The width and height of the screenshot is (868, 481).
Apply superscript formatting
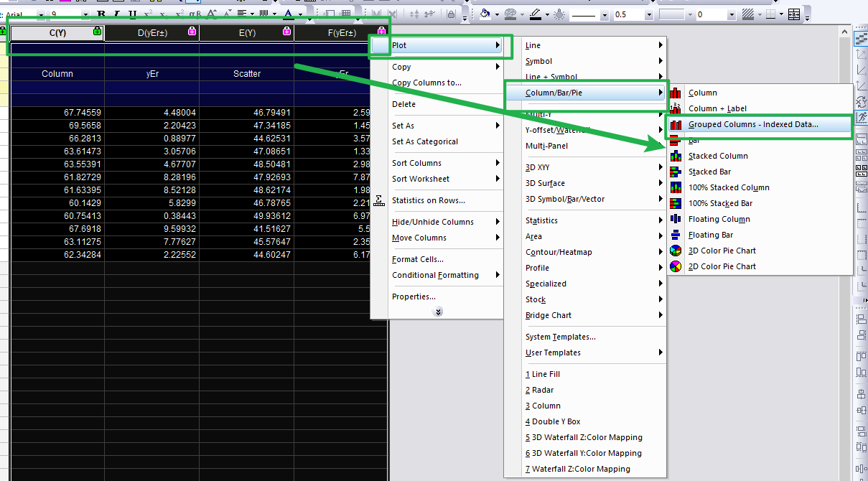[148, 14]
